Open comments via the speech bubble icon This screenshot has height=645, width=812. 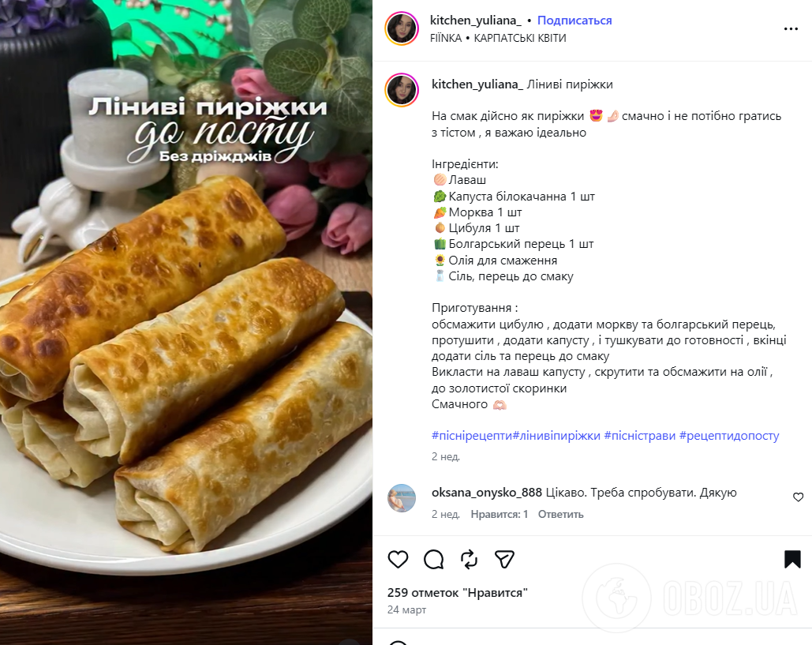pos(434,559)
